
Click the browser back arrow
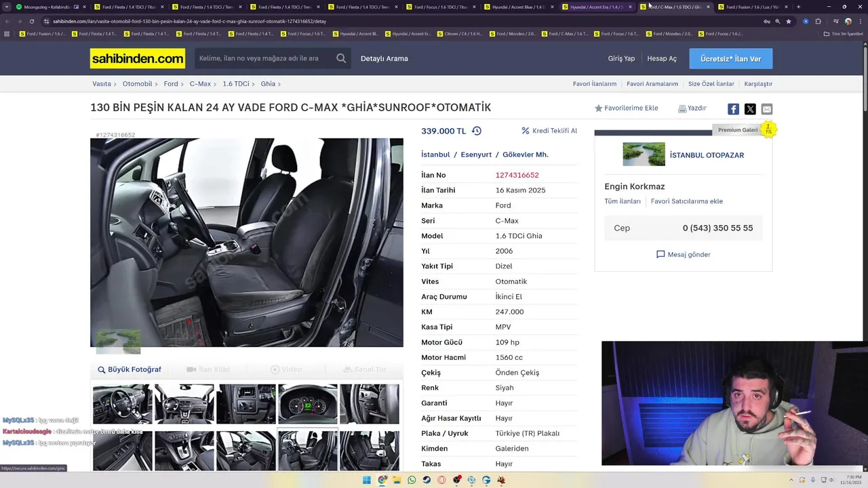pyautogui.click(x=7, y=21)
